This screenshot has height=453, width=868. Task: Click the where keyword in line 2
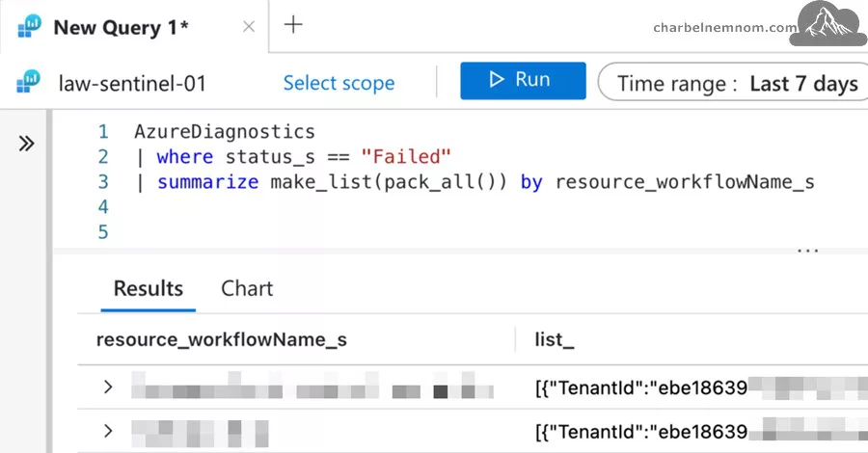coord(185,156)
